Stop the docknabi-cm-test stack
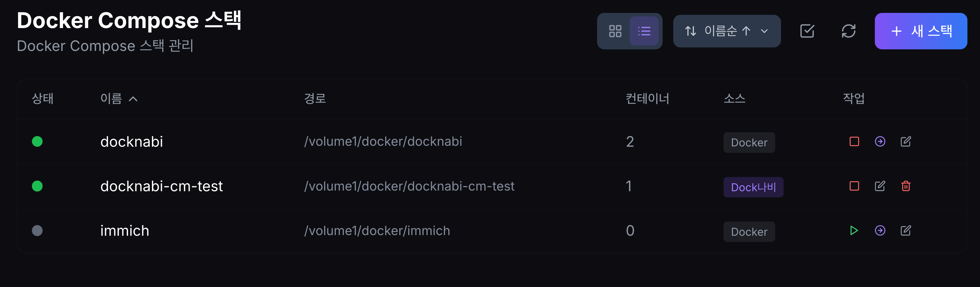The height and width of the screenshot is (287, 980). [x=854, y=186]
